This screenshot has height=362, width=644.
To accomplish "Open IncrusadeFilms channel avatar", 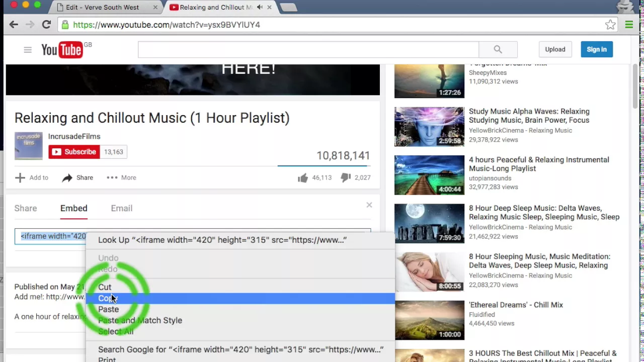I will pos(29,146).
